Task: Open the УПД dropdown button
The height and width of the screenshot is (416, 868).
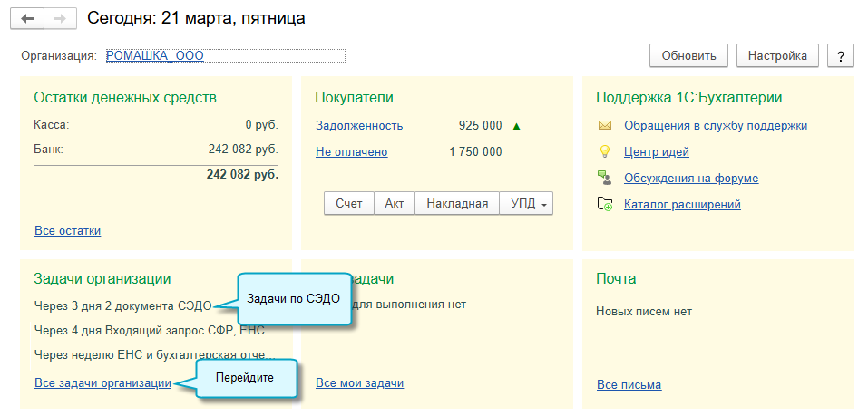Action: click(531, 204)
